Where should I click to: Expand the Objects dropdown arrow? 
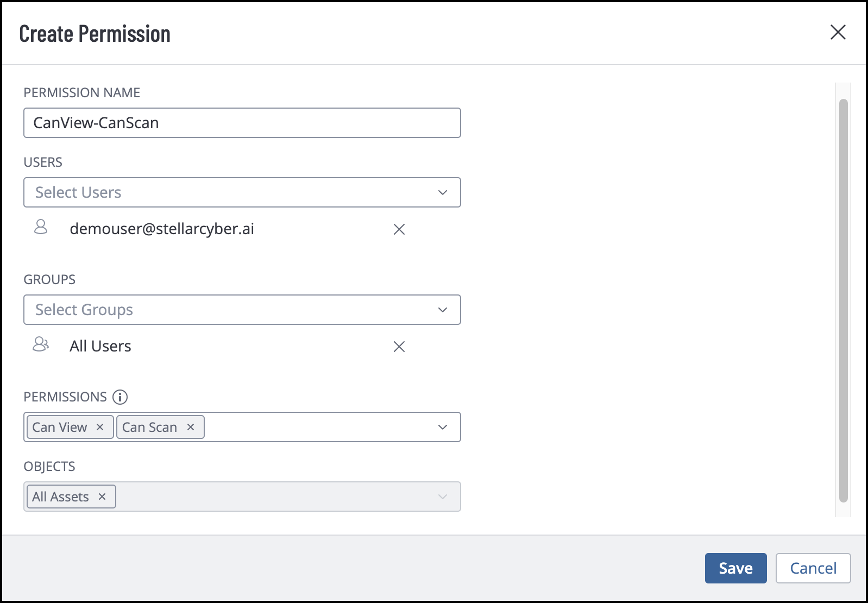(x=443, y=497)
